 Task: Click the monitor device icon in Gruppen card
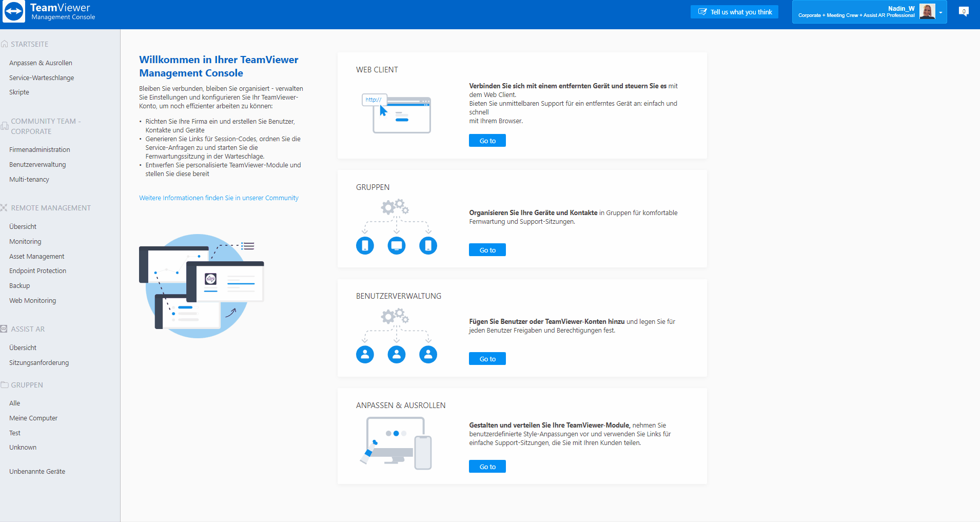tap(397, 245)
